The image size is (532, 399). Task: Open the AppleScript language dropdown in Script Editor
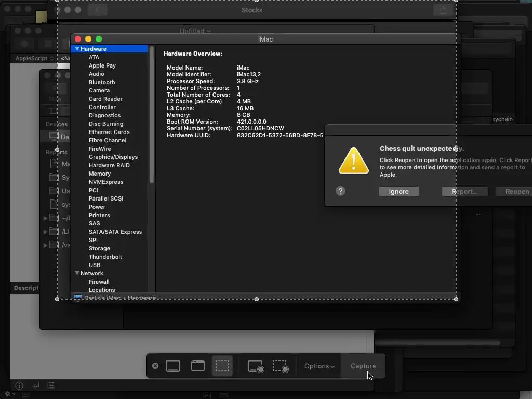[34, 58]
